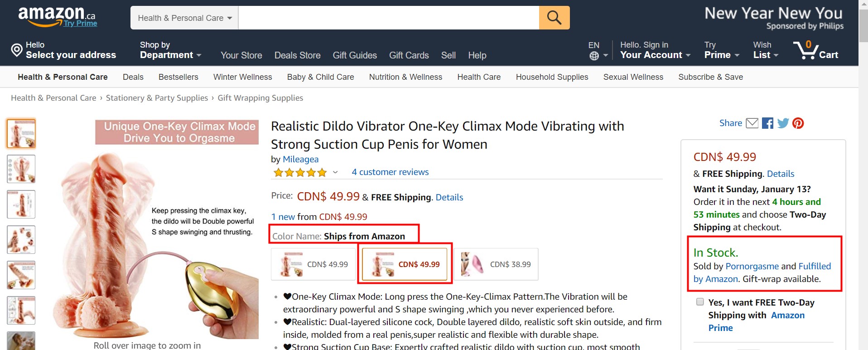Open the 4 customer reviews link
This screenshot has height=350, width=868.
click(390, 172)
